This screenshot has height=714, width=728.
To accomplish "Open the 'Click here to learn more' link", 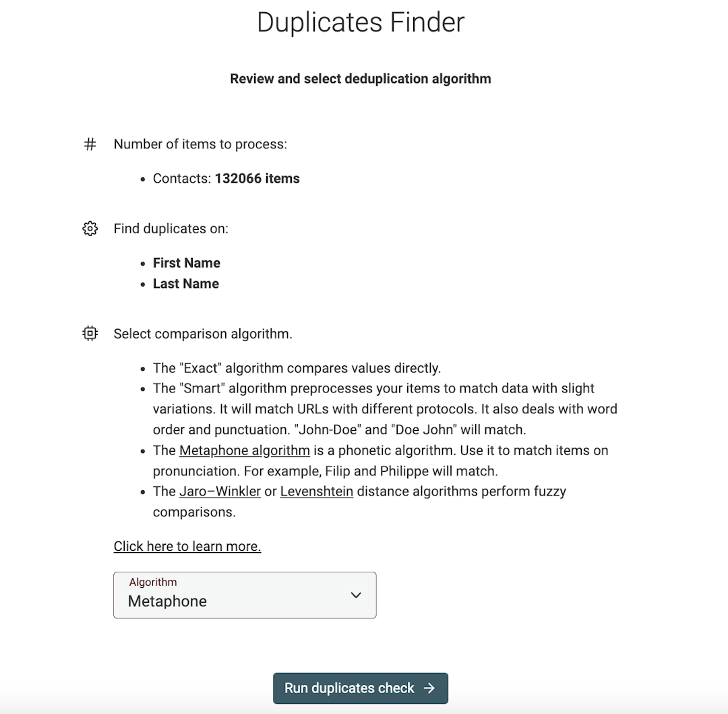I will coord(187,546).
